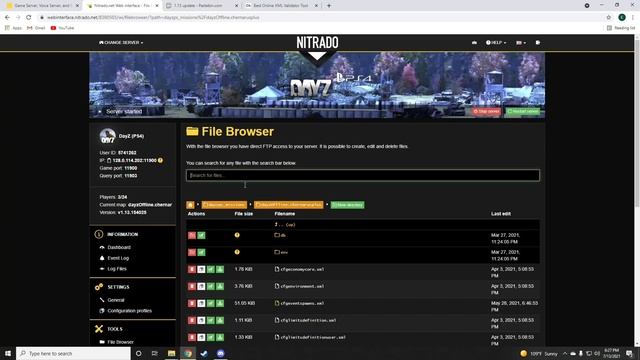Click the size question mark for env folder
The width and height of the screenshot is (640, 360).
point(237,252)
